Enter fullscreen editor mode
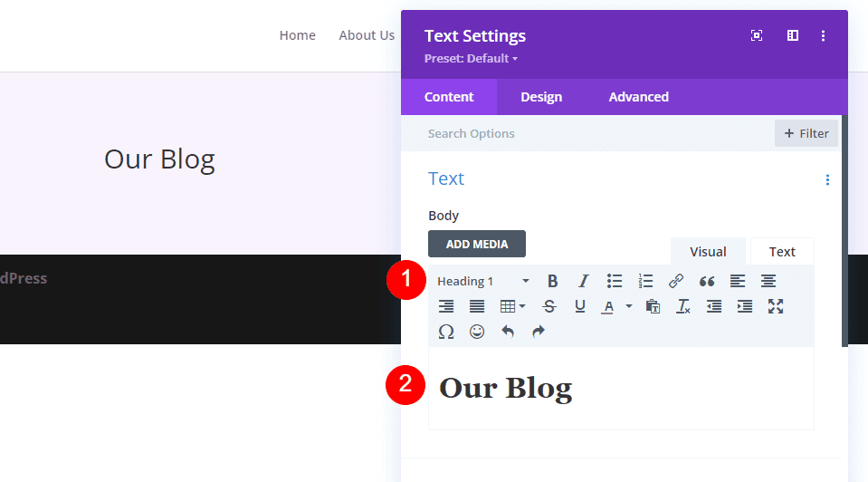This screenshot has width=868, height=482. tap(776, 306)
